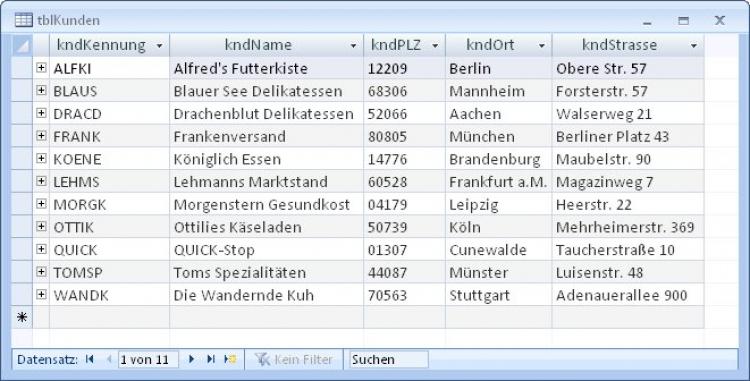Open kndOrt column filter dropdown

tap(541, 46)
